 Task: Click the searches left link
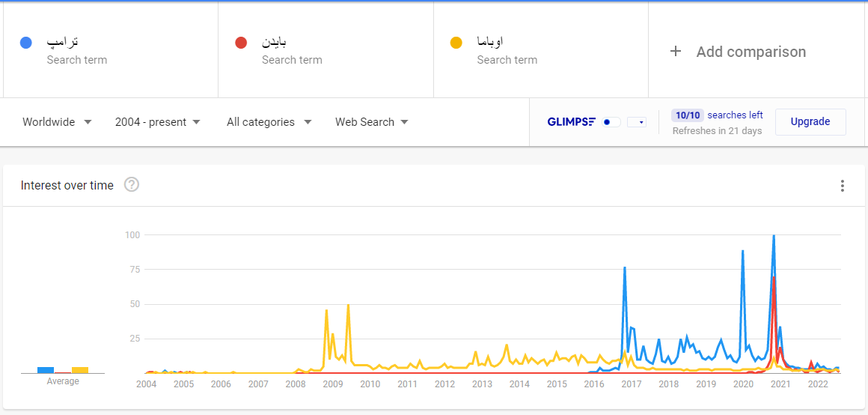735,115
